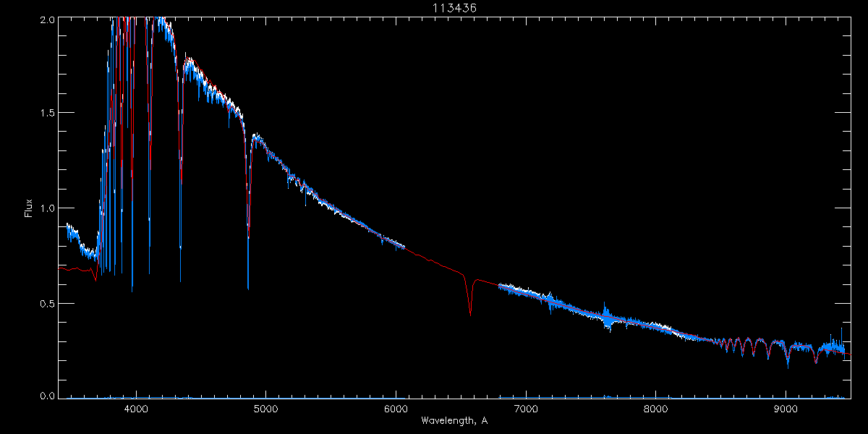Click the 0.0 tick label on y-axis
The width and height of the screenshot is (868, 434).
47,396
